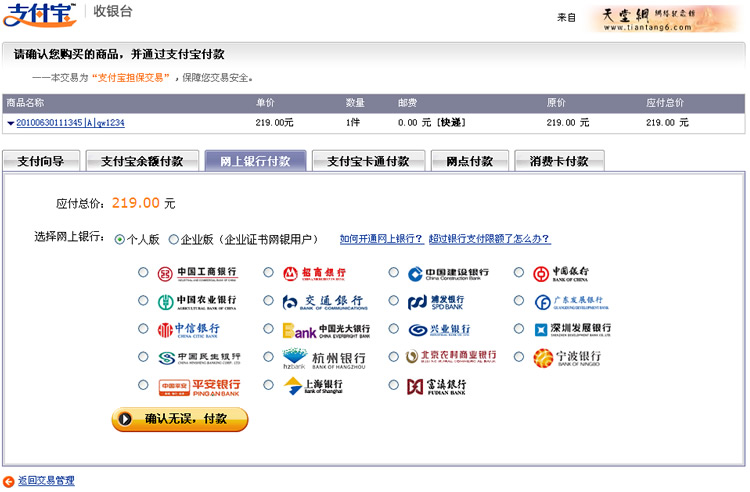Click the Alipay logo in the header
The width and height of the screenshot is (750, 492).
40,14
